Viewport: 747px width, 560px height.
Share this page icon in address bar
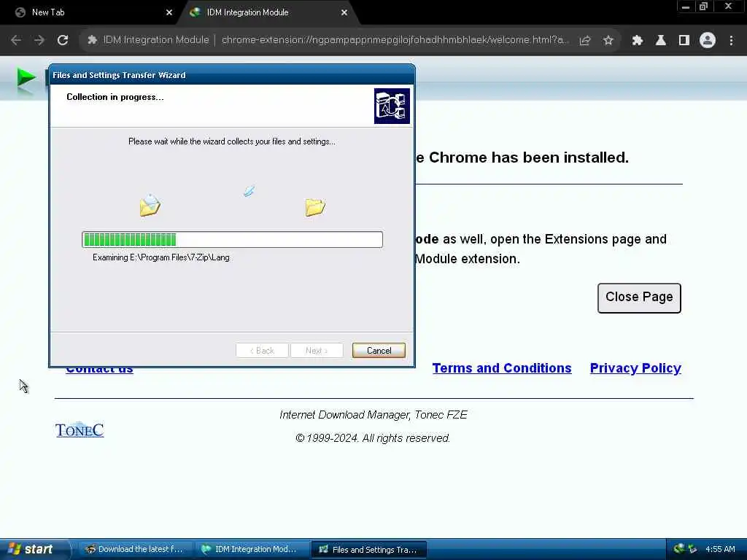pyautogui.click(x=584, y=41)
